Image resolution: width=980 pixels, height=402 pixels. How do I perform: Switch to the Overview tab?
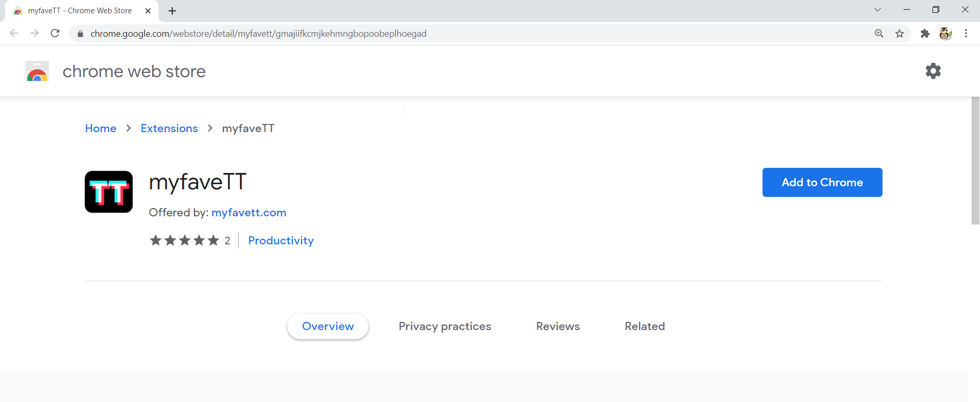click(328, 326)
